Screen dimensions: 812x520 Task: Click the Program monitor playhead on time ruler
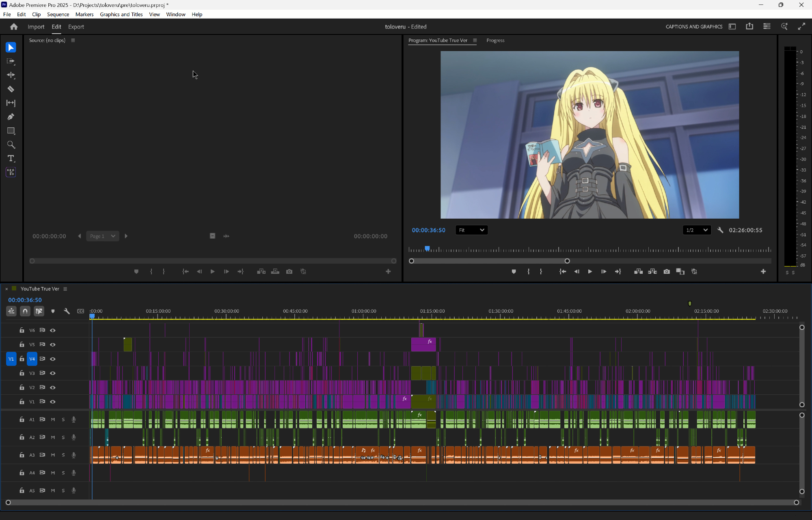(x=427, y=248)
